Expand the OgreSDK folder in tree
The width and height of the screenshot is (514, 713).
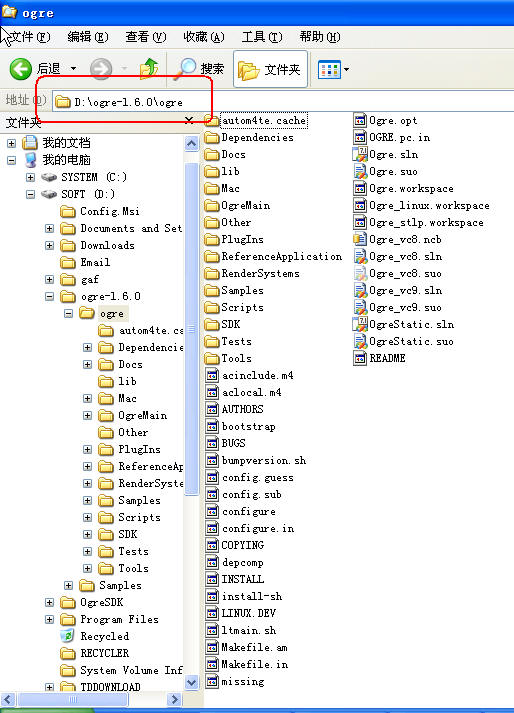coord(50,603)
